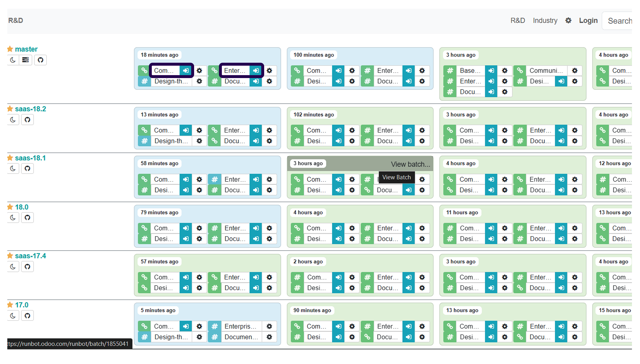Screen dimensions: 640x364
Task: Toggle the moon icon under 18.0
Action: click(x=13, y=218)
